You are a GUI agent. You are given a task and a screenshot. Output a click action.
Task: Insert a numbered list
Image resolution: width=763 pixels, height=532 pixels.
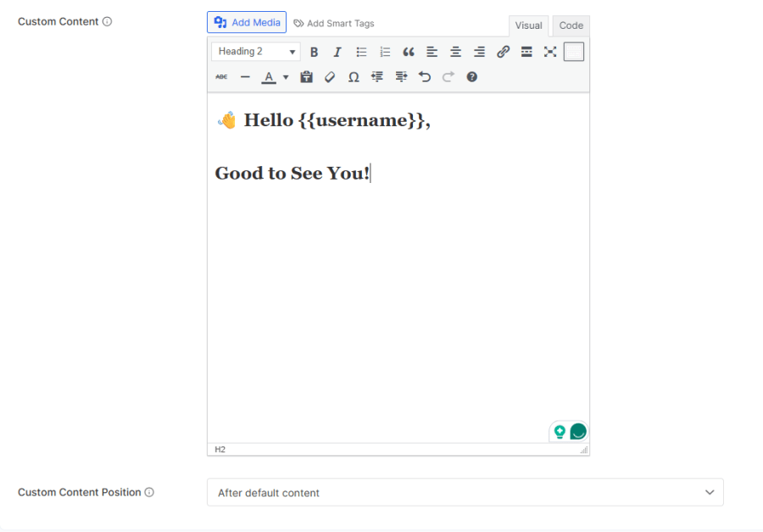385,52
